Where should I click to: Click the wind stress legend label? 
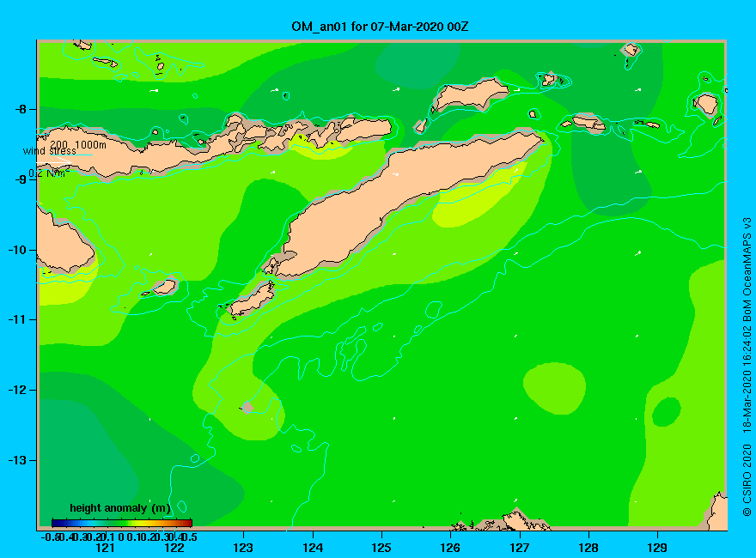coord(50,151)
